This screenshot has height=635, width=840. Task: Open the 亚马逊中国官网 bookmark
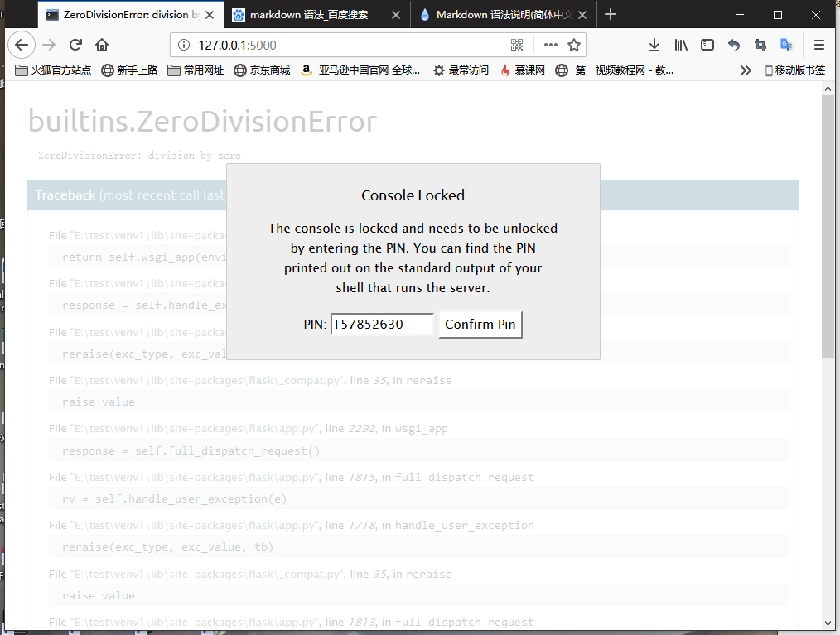pos(360,70)
